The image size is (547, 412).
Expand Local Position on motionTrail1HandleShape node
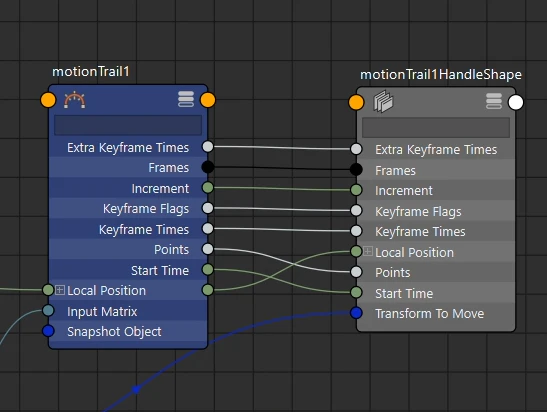pos(368,251)
